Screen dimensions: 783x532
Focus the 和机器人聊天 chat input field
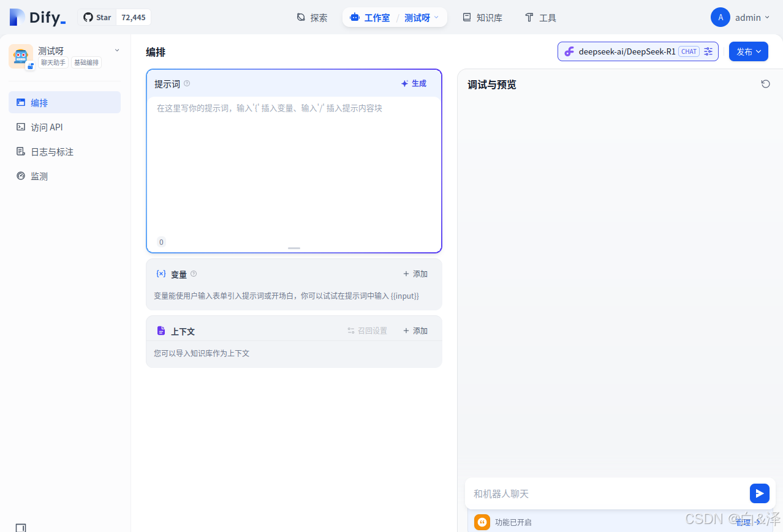click(x=607, y=493)
